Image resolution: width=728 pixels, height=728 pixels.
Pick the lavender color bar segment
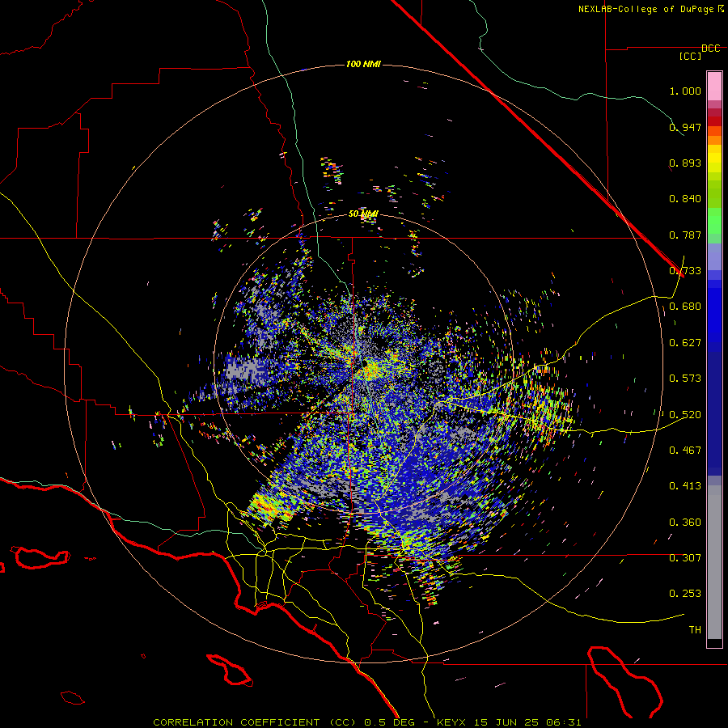point(714,256)
